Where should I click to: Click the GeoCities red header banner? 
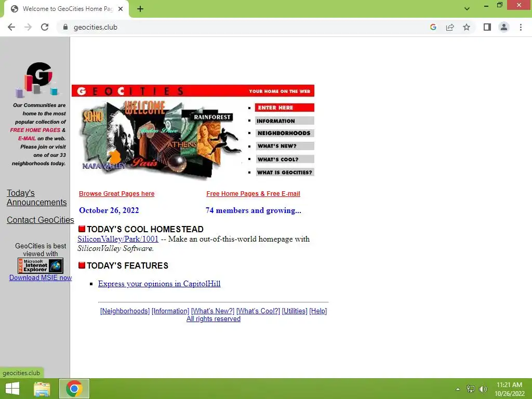tap(193, 91)
